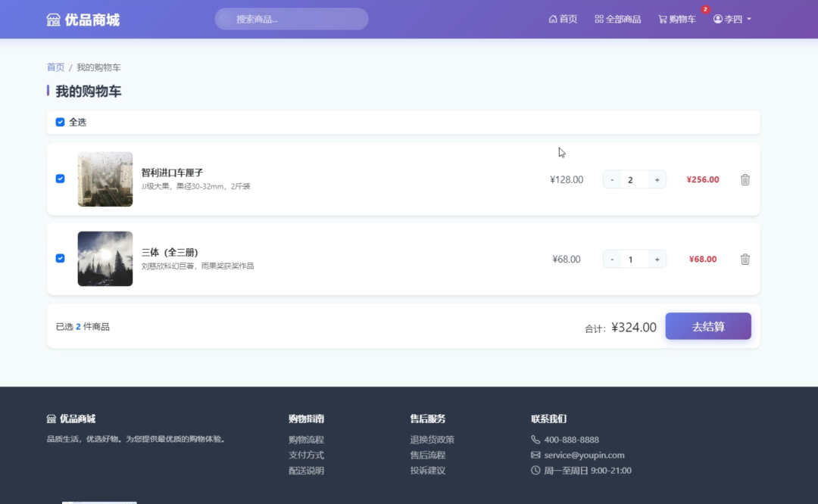Open the 智利进口车厘子 product thumbnail

105,179
